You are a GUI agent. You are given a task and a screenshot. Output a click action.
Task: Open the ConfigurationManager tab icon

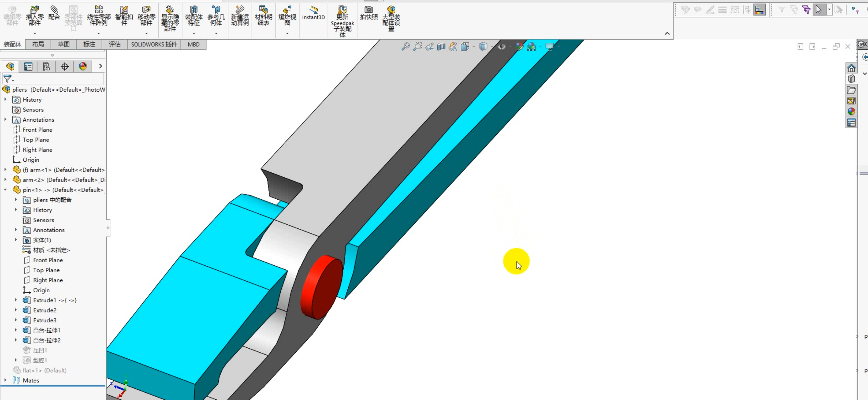click(x=46, y=66)
